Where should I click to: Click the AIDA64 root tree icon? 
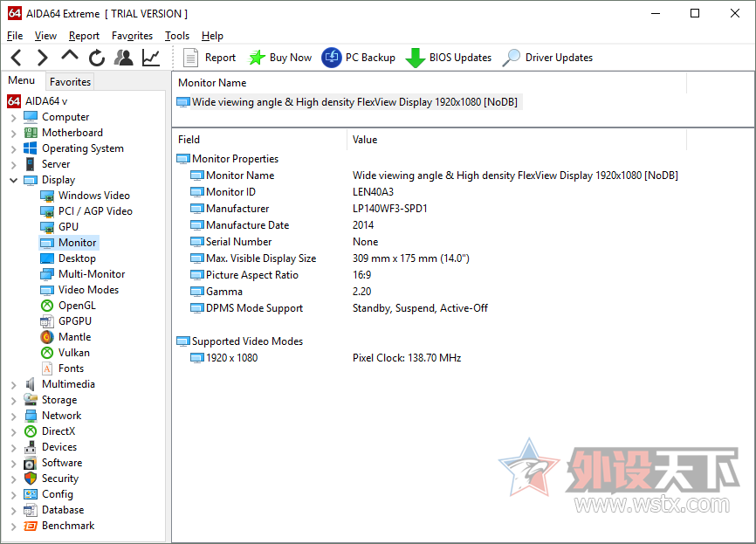tap(13, 101)
